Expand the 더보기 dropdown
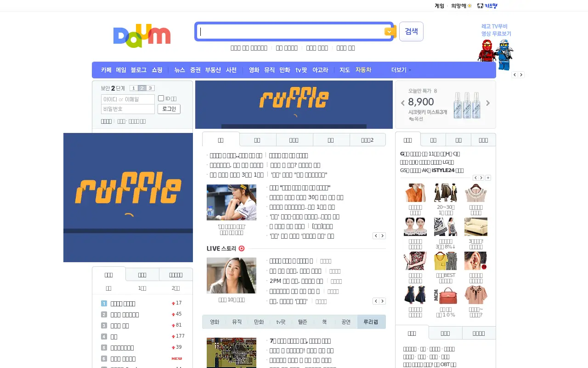Image resolution: width=588 pixels, height=368 pixels. (401, 70)
